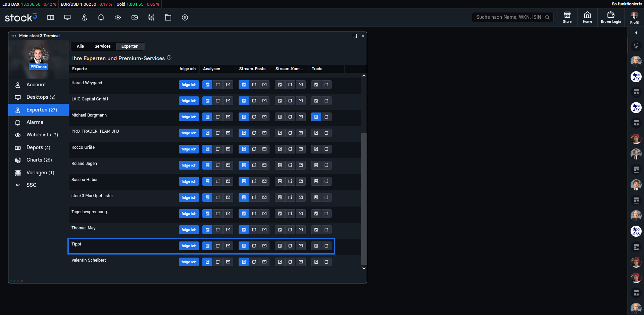The image size is (644, 315).
Task: Switch to the Services tab
Action: coord(102,46)
